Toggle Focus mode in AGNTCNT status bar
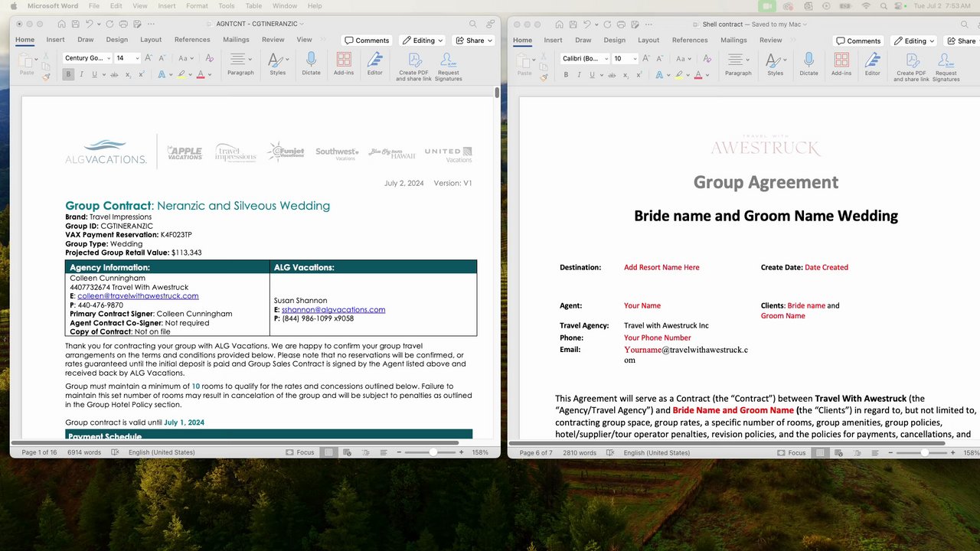The width and height of the screenshot is (980, 551). pos(300,452)
